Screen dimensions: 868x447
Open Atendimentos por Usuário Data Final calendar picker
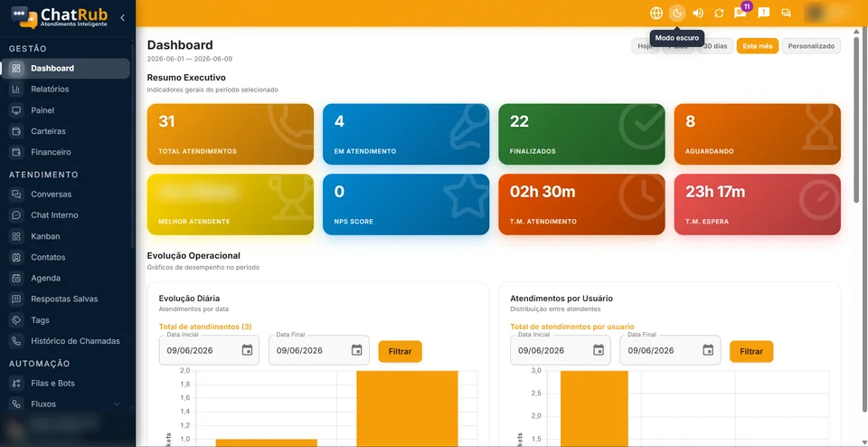coord(708,350)
